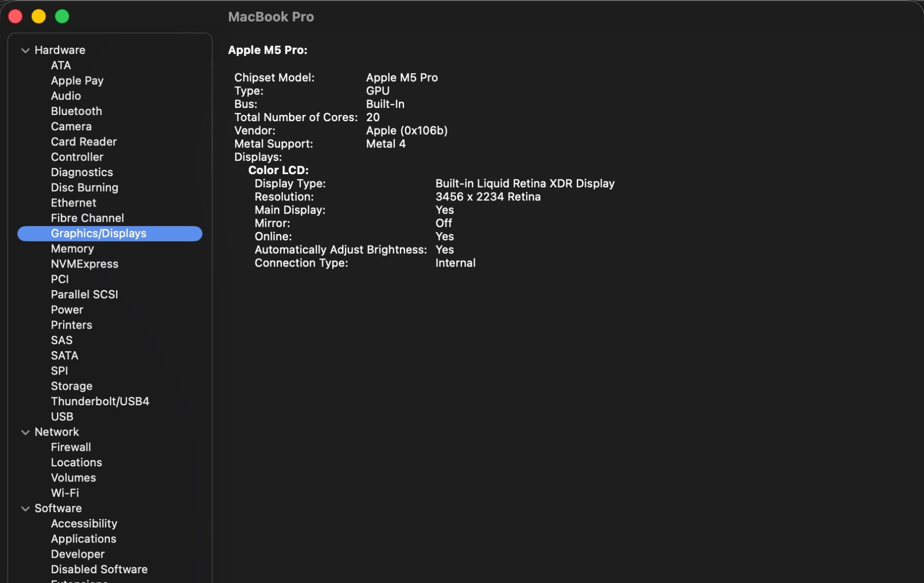Image resolution: width=924 pixels, height=583 pixels.
Task: Select the Disabled Software item
Action: click(99, 570)
